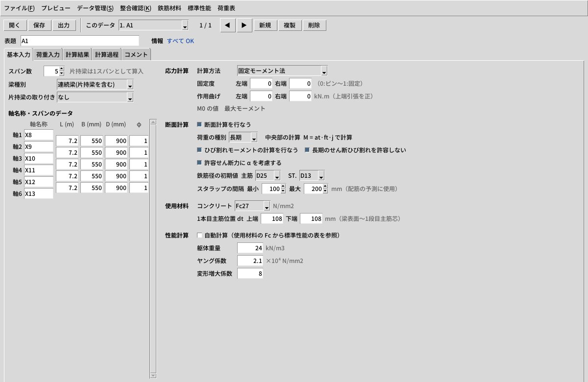Viewport: 588px width, 382px height.
Task: Click the ヤング係数 input field
Action: (250, 261)
